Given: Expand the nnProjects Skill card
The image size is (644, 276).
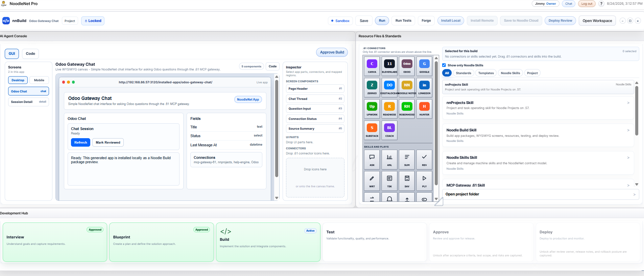Looking at the screenshot, I should [538, 108].
